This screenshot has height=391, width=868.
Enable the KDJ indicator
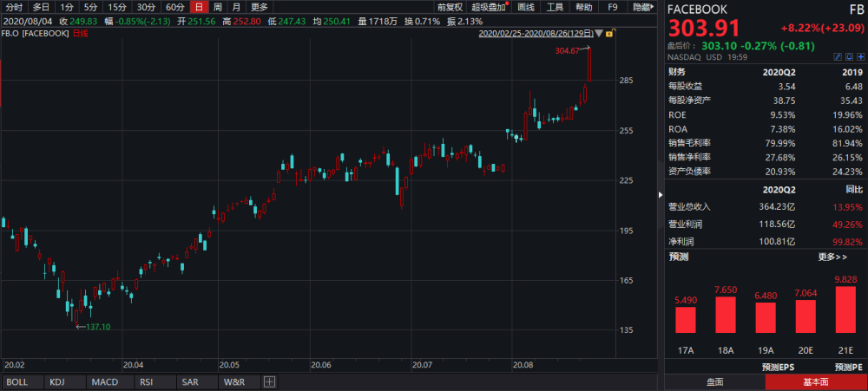[x=66, y=381]
